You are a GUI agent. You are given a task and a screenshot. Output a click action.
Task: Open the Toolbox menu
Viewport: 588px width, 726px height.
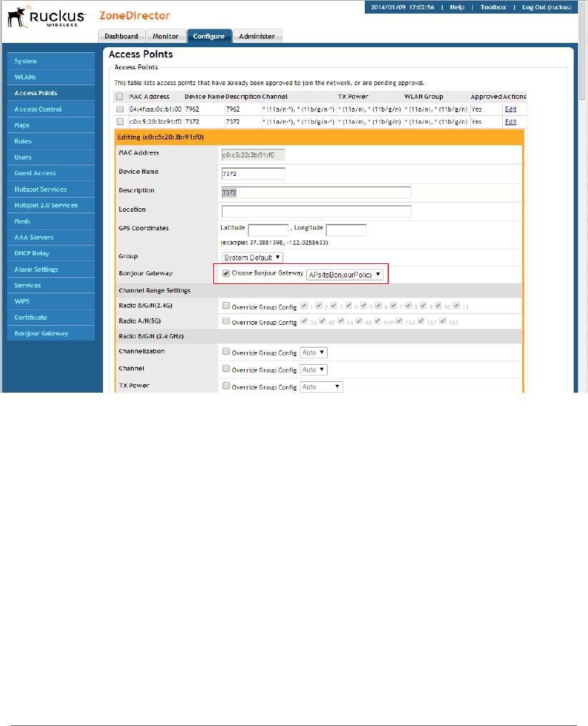493,7
